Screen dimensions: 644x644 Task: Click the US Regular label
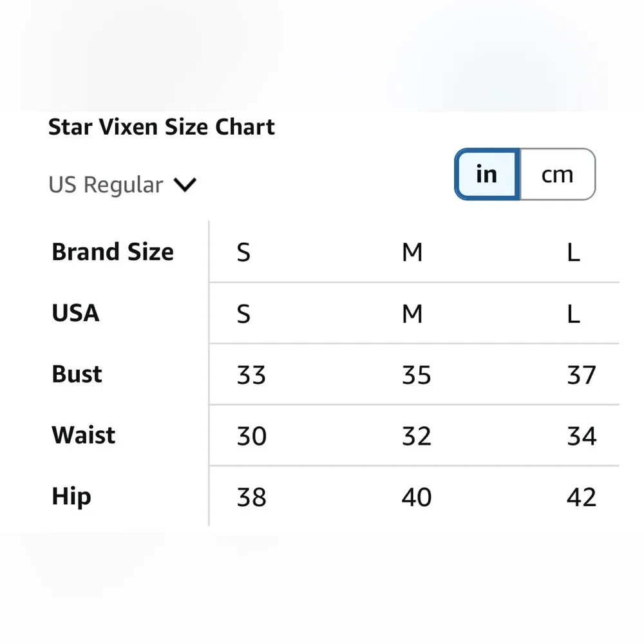pos(106,185)
